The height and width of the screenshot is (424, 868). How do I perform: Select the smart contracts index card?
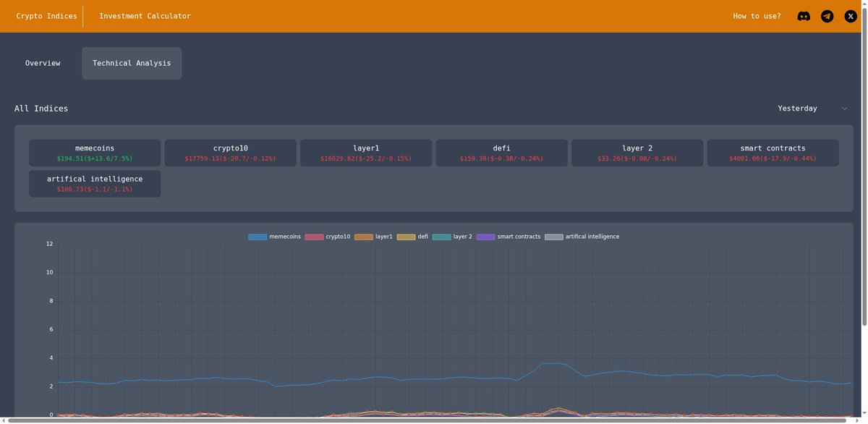click(773, 153)
